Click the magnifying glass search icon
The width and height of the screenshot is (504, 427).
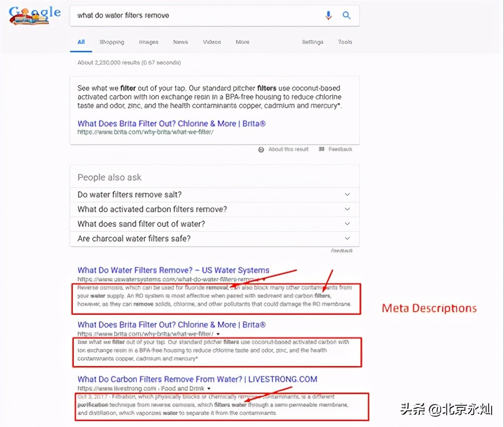(x=346, y=16)
